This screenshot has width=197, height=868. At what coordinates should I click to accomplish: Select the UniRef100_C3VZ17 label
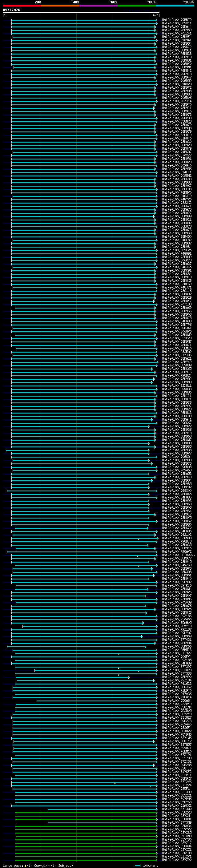tap(177, 843)
